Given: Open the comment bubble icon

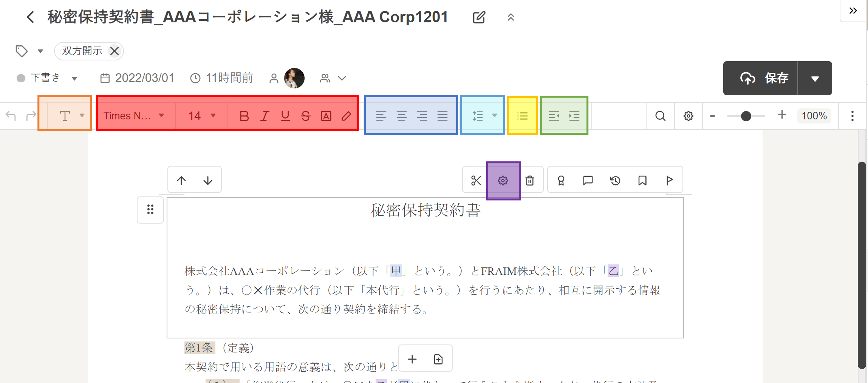Looking at the screenshot, I should 588,180.
